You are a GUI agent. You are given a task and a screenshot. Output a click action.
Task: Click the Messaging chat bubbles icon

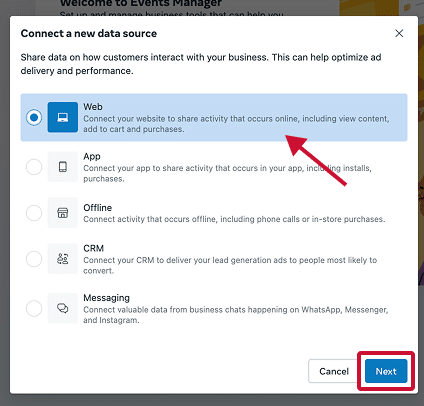coord(63,308)
